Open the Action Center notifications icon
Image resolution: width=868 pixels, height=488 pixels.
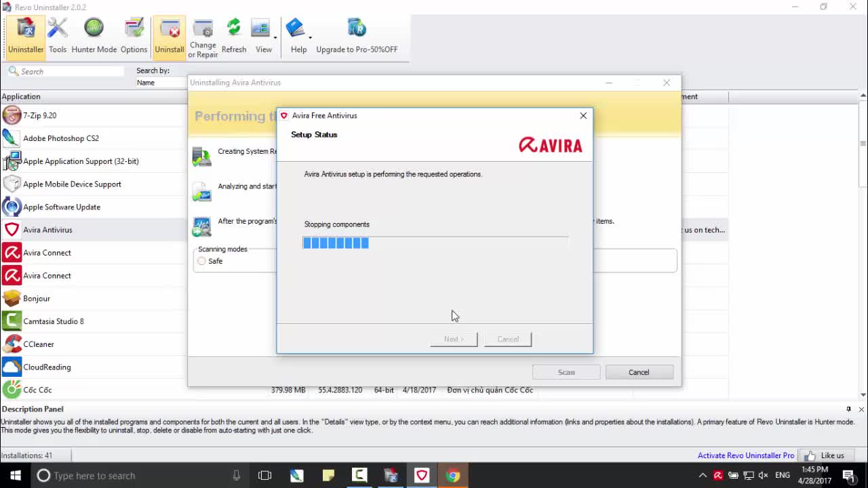click(848, 475)
